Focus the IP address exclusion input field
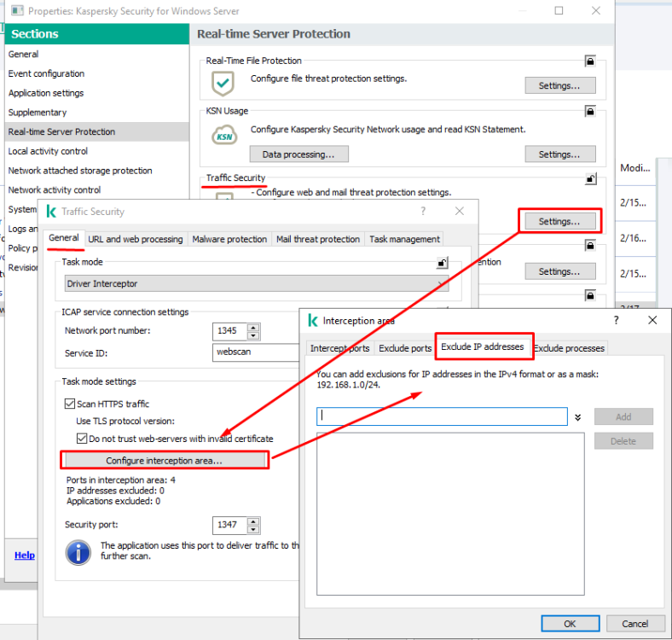This screenshot has height=640, width=672. click(x=442, y=416)
